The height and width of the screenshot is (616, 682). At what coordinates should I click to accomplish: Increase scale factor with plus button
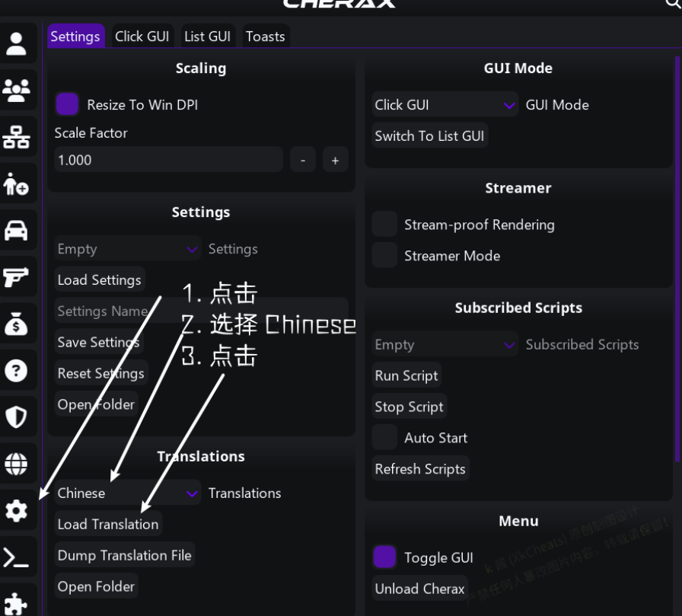[x=336, y=160]
